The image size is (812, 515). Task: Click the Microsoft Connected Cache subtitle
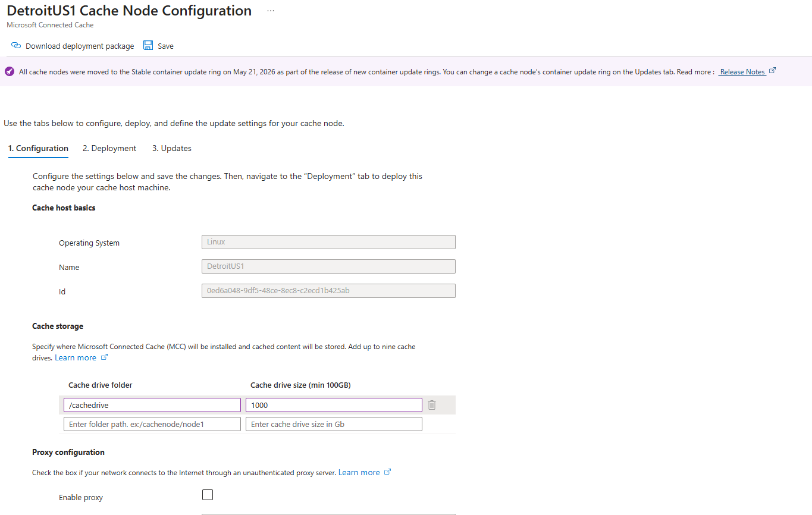tap(50, 25)
